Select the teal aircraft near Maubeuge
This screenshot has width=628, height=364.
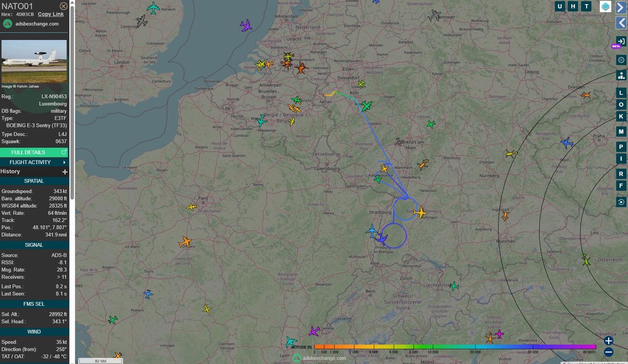(x=261, y=121)
